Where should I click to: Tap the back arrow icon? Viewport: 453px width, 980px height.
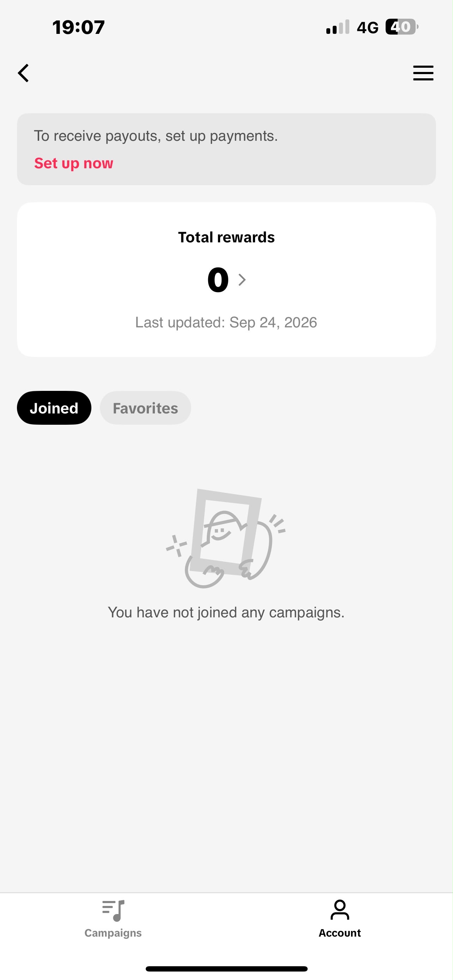pos(23,73)
